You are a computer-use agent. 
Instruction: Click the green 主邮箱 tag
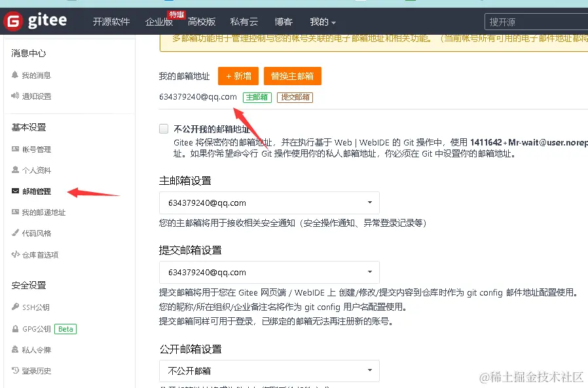pyautogui.click(x=257, y=97)
